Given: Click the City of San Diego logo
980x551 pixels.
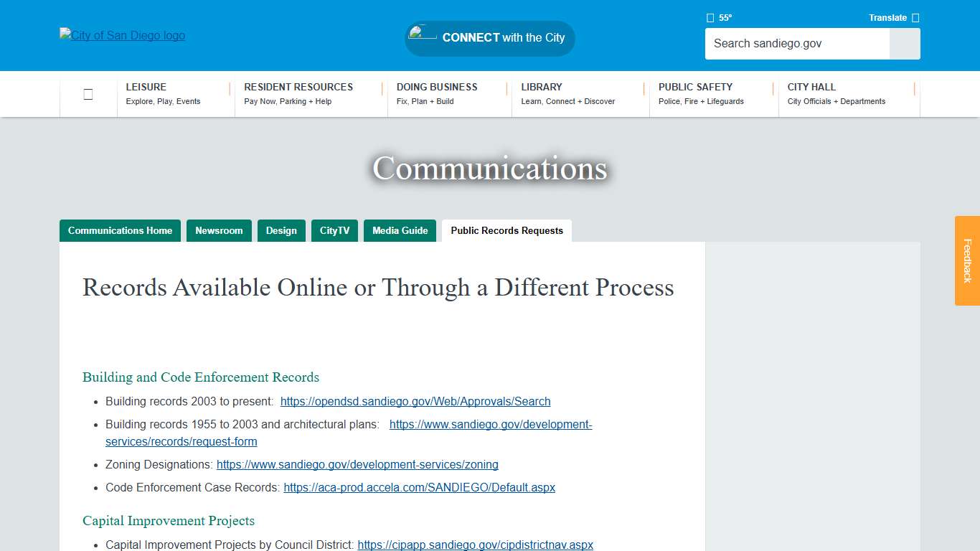Looking at the screenshot, I should click(x=122, y=35).
